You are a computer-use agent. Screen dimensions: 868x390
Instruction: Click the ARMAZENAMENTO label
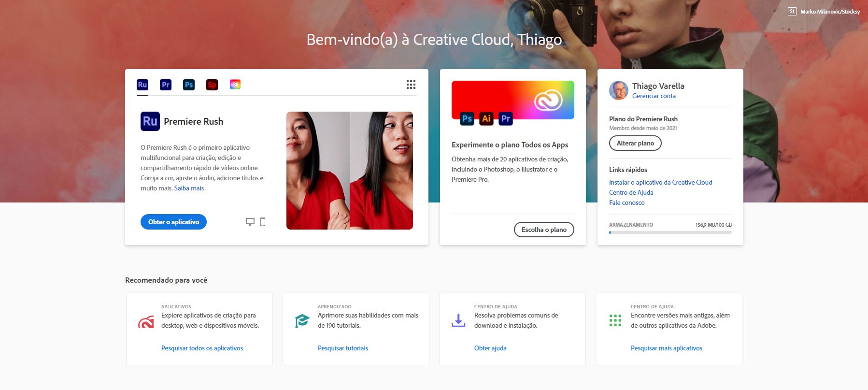pos(631,225)
